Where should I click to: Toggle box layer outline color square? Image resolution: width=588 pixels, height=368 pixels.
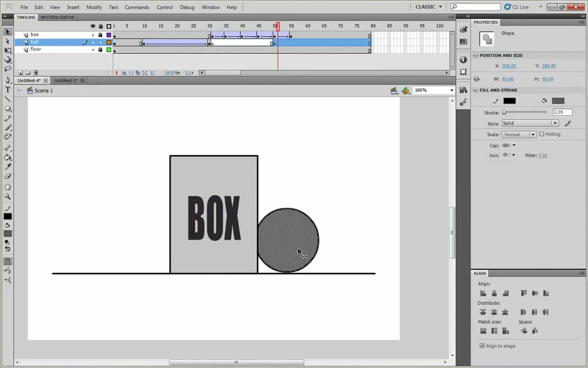[x=109, y=35]
